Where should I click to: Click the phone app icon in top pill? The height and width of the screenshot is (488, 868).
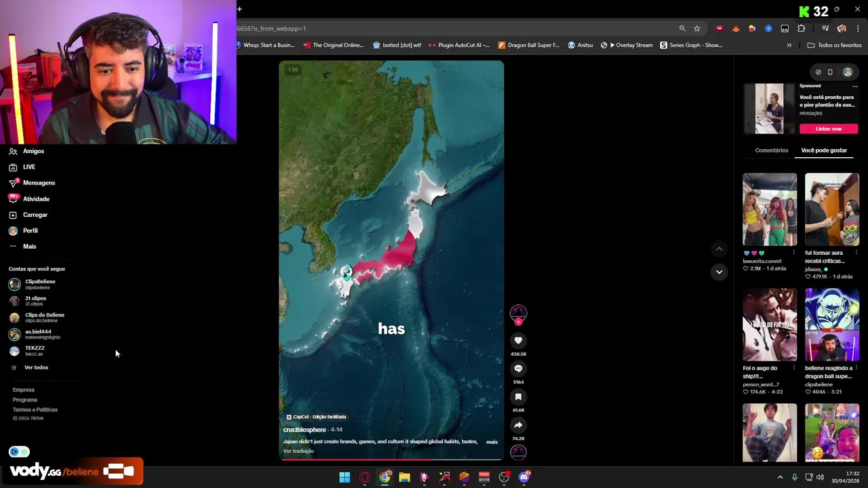click(x=830, y=72)
